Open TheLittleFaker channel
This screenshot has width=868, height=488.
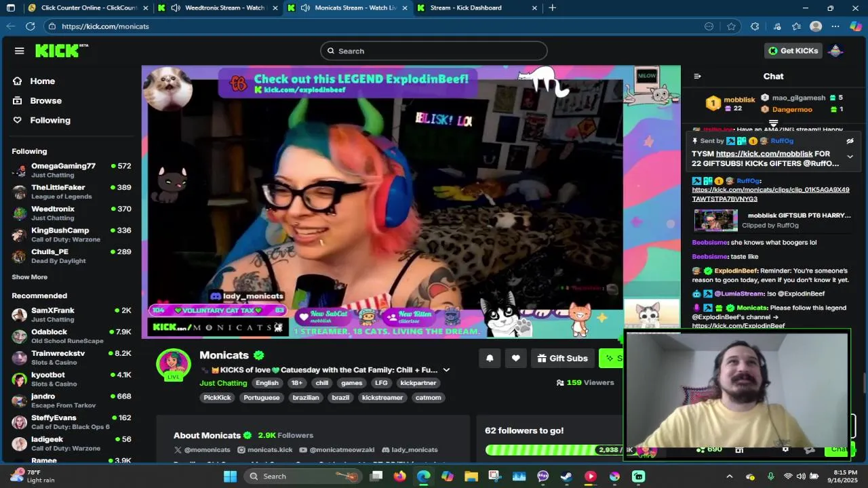click(71, 192)
